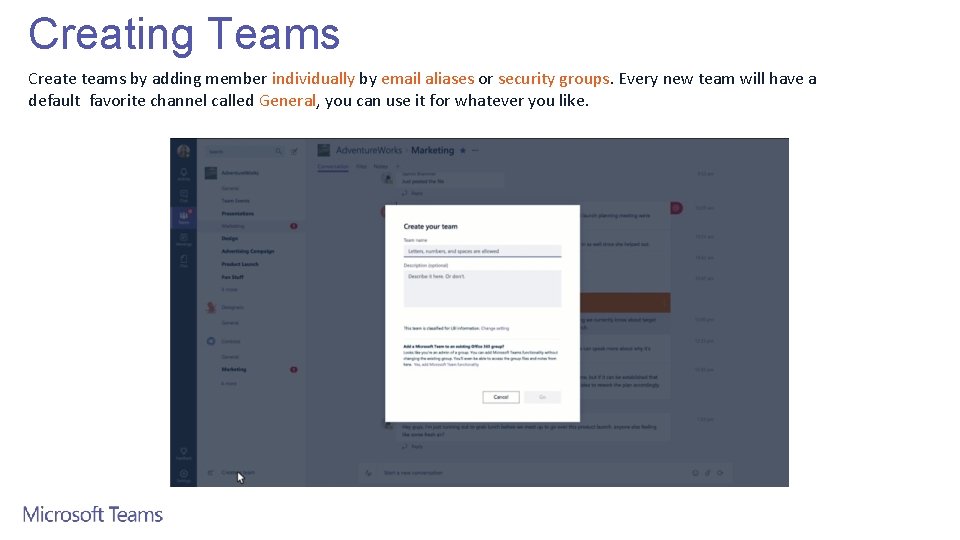Select General channel under Designers
Screen dimensions: 960x540
coord(230,323)
